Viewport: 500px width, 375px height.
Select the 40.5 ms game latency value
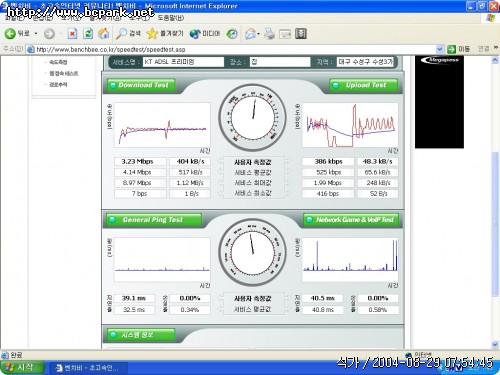pyautogui.click(x=322, y=298)
